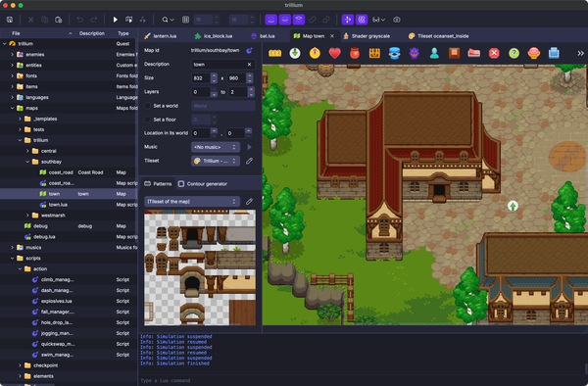
Task: Select the pink dome switch entity tool
Action: (x=534, y=53)
